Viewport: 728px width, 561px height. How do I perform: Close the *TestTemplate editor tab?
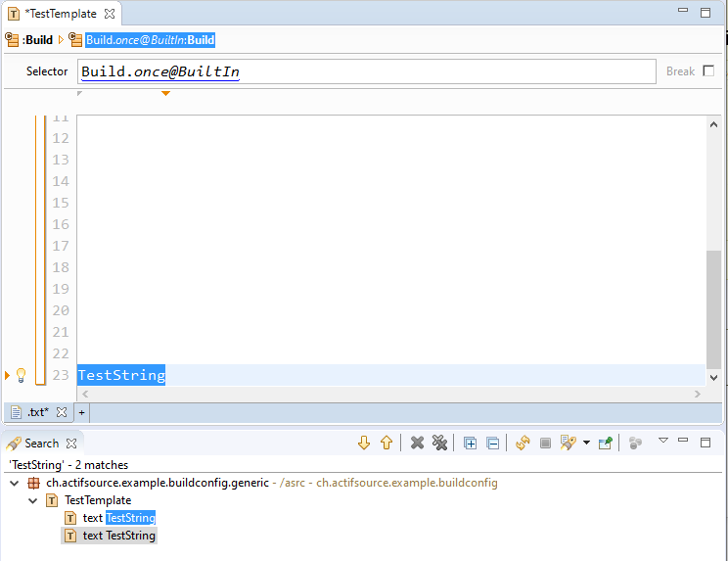click(110, 14)
